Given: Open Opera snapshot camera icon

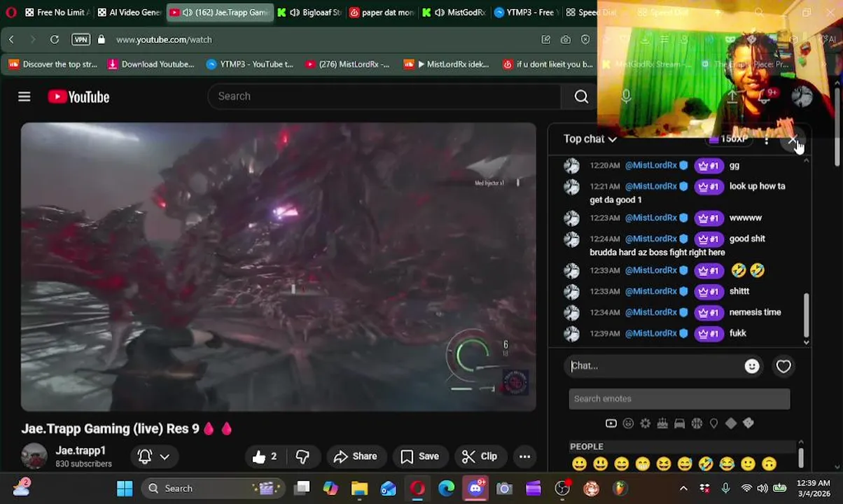Looking at the screenshot, I should click(566, 40).
